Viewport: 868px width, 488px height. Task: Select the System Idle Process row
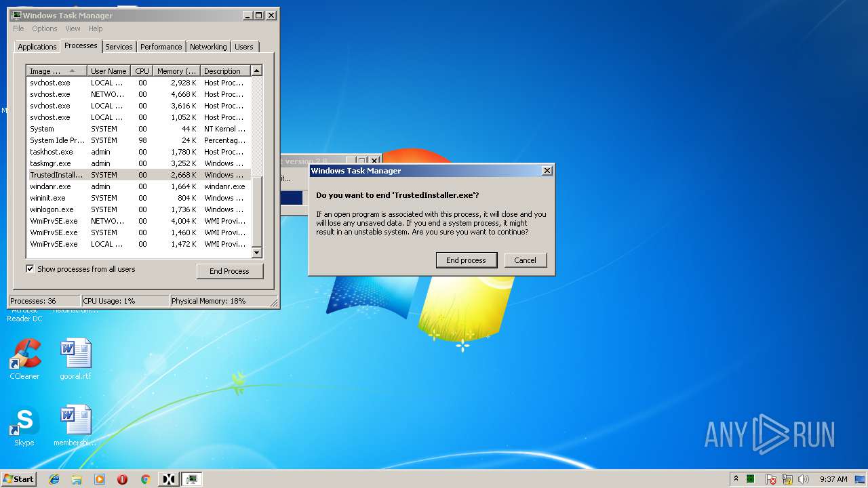(x=138, y=140)
